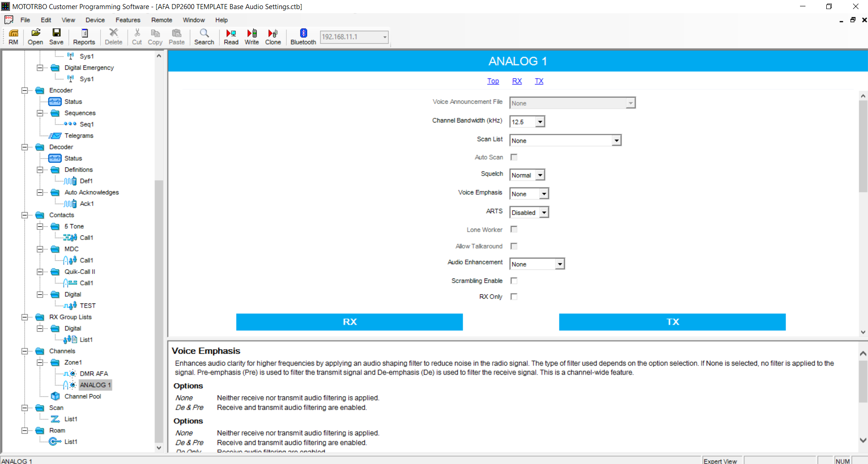Open the Device menu
The image size is (868, 464).
point(95,20)
